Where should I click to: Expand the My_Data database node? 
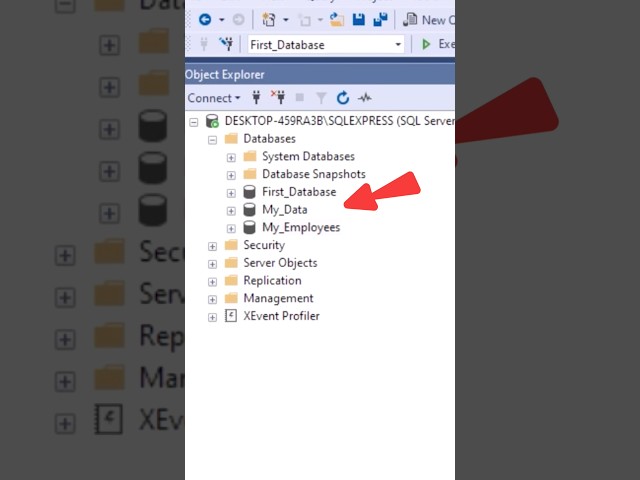tap(231, 211)
